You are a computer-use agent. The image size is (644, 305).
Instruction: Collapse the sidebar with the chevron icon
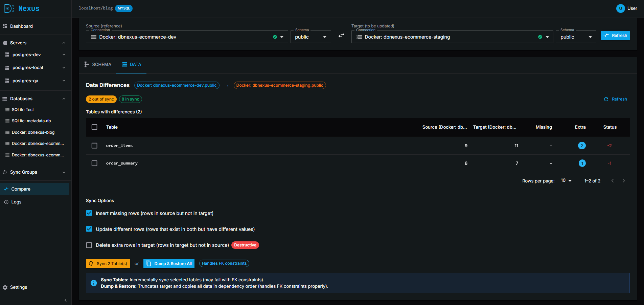(65, 300)
